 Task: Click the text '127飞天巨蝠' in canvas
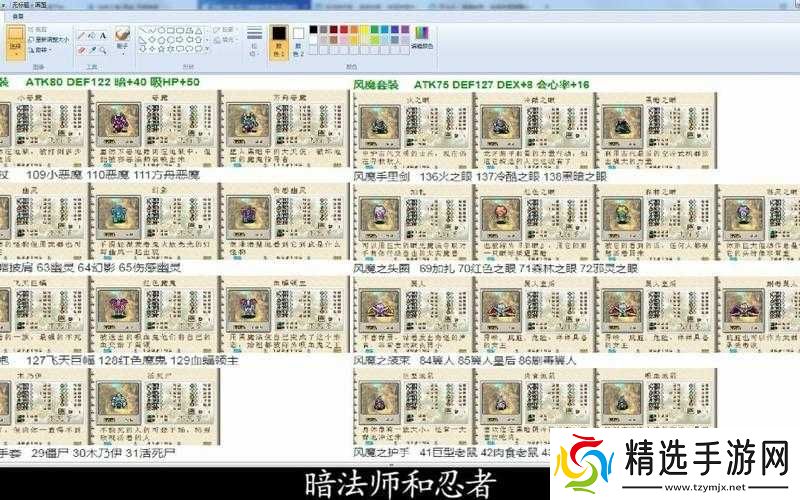click(60, 360)
